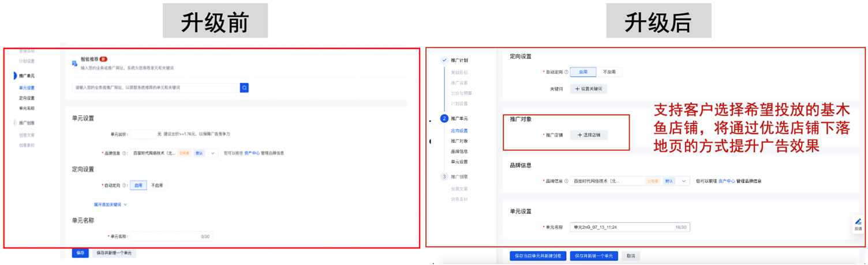Viewport: 868px width, 265px height.
Task: Click the step 2 circle next to 推广单元
Action: [444, 119]
